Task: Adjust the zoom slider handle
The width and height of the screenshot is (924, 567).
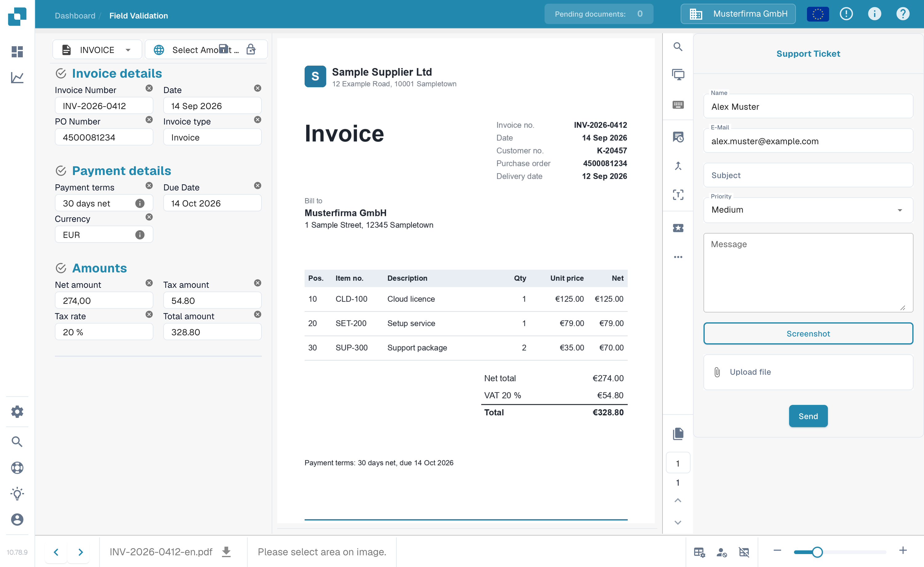Action: [817, 552]
